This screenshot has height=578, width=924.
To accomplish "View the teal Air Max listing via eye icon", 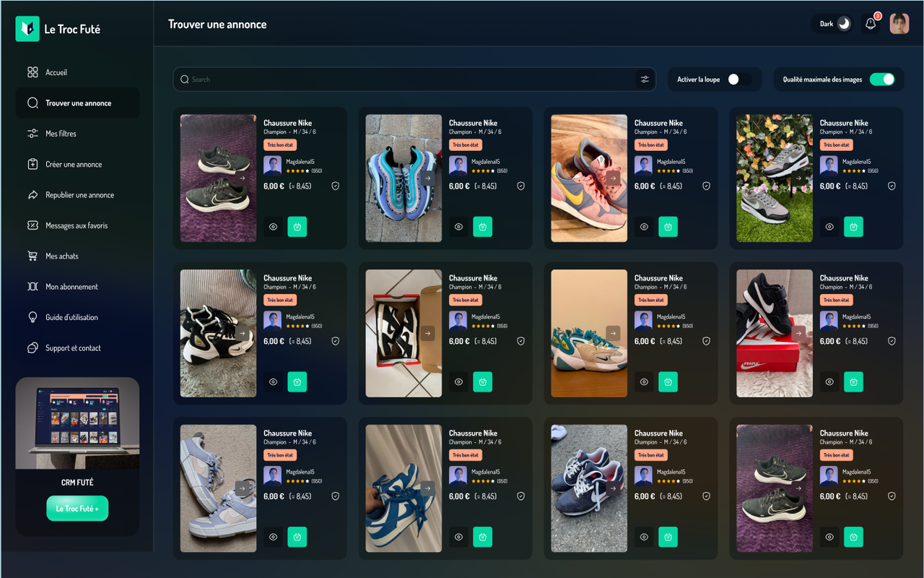I will click(458, 227).
